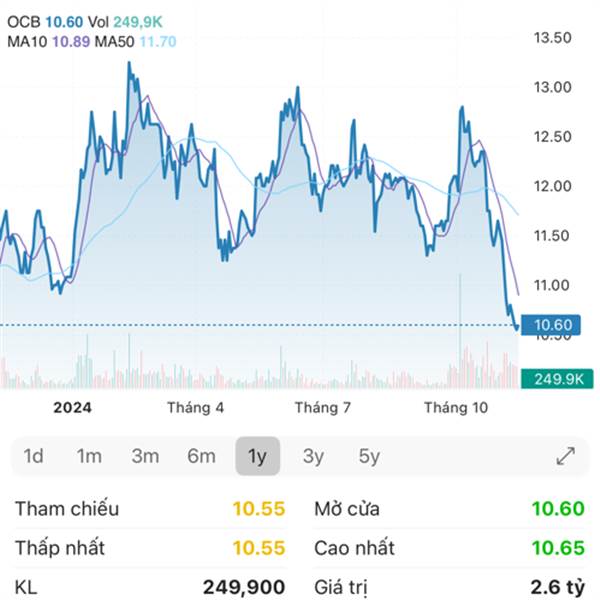Click the Tháng 7 axis marker
The height and width of the screenshot is (600, 600).
click(322, 407)
